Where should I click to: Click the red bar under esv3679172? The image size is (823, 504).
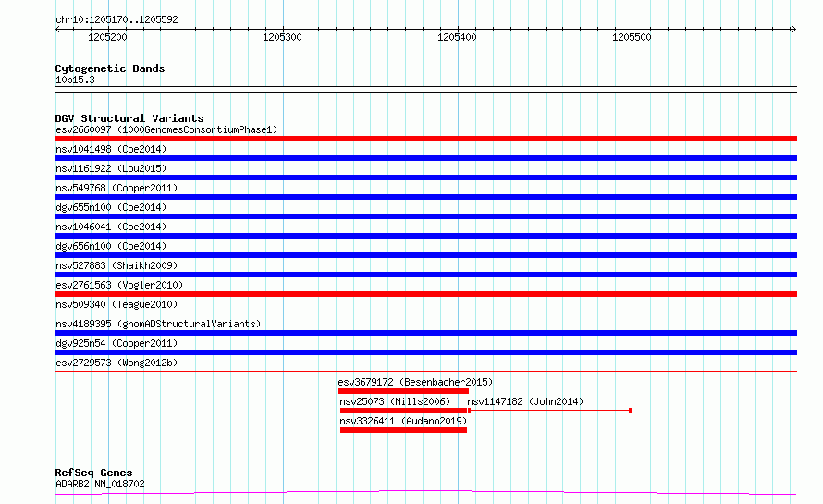(403, 391)
